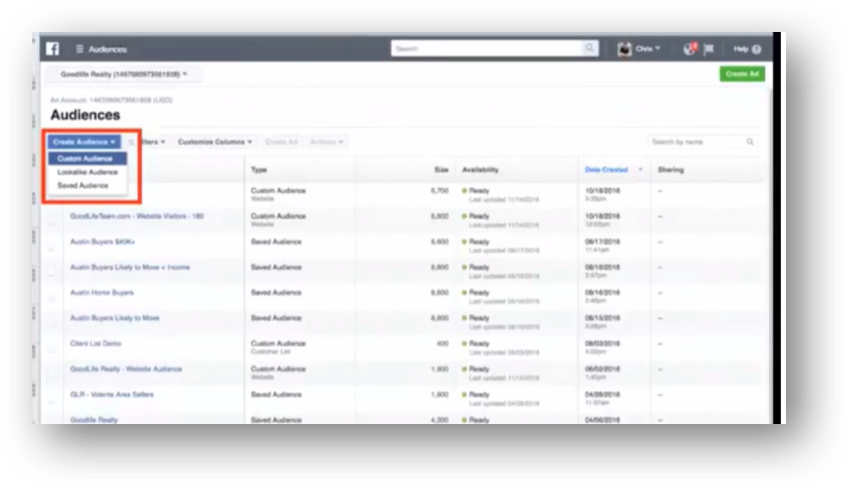851x489 pixels.
Task: Open the hamburger menu beside Audiences
Action: point(79,49)
